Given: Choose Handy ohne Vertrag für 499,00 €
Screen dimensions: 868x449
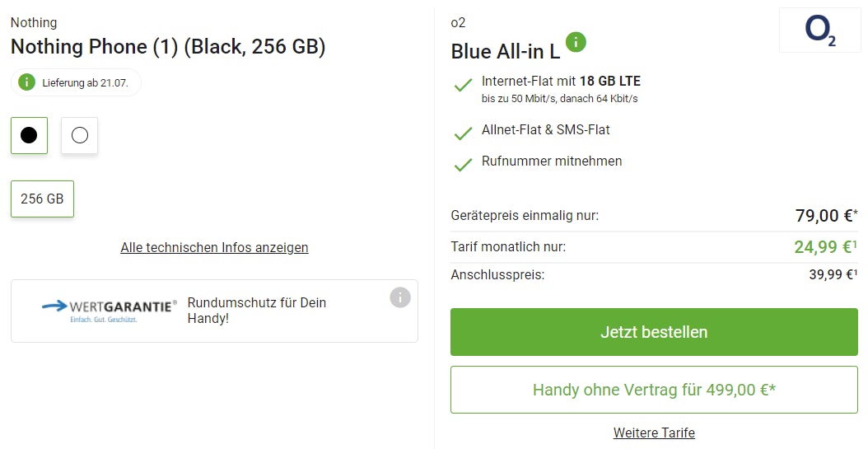Looking at the screenshot, I should click(654, 390).
